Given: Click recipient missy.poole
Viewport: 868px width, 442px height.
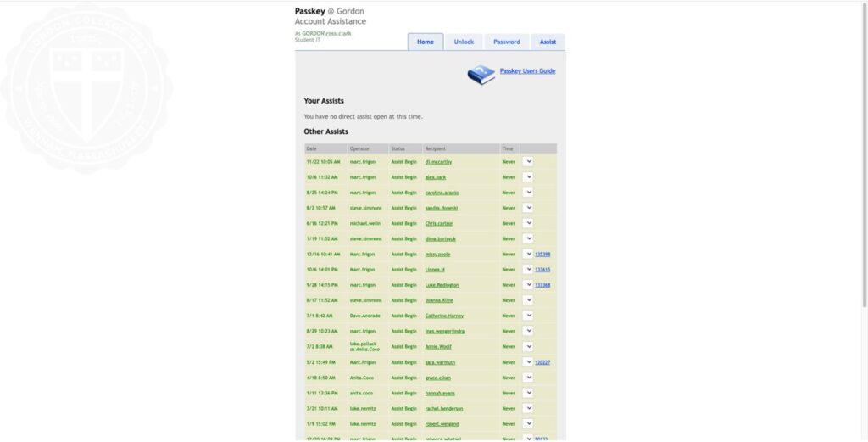Looking at the screenshot, I should pos(438,255).
